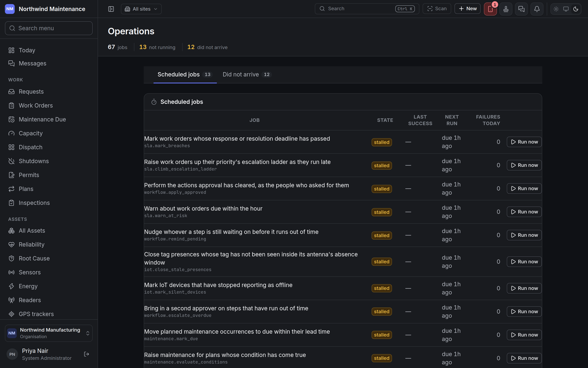
Task: Click the Plans repeat icon
Action: pyautogui.click(x=11, y=189)
